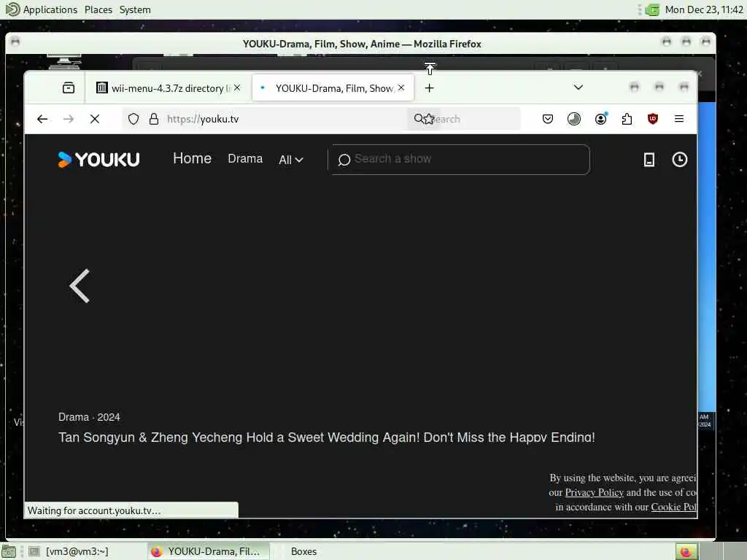Click the Firefox icon at taskbar right end

[686, 552]
